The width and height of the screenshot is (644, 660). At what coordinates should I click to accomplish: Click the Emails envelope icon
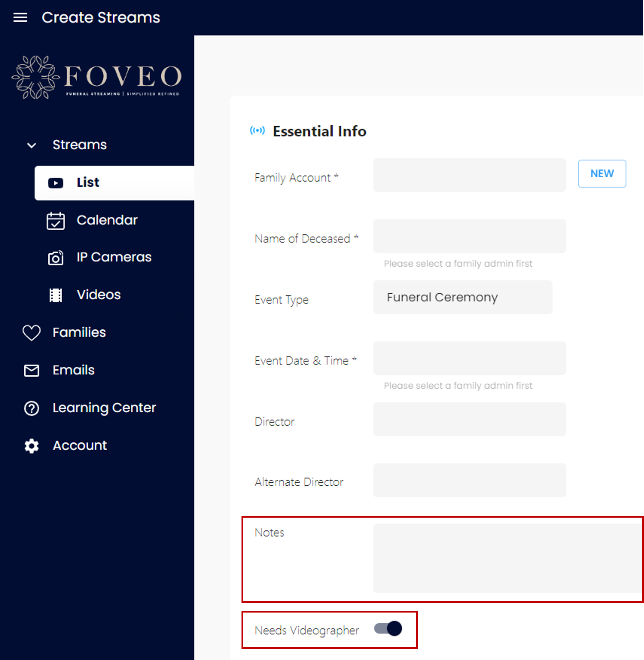[31, 370]
